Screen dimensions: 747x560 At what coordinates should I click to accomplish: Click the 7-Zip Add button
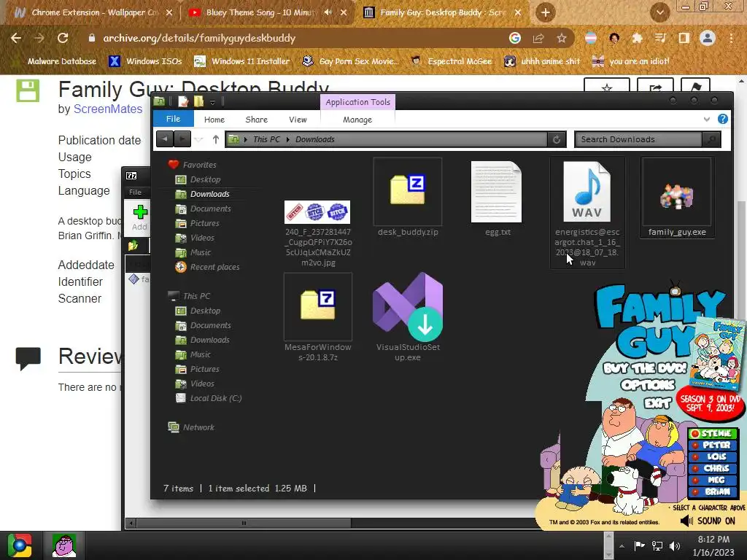pyautogui.click(x=139, y=217)
